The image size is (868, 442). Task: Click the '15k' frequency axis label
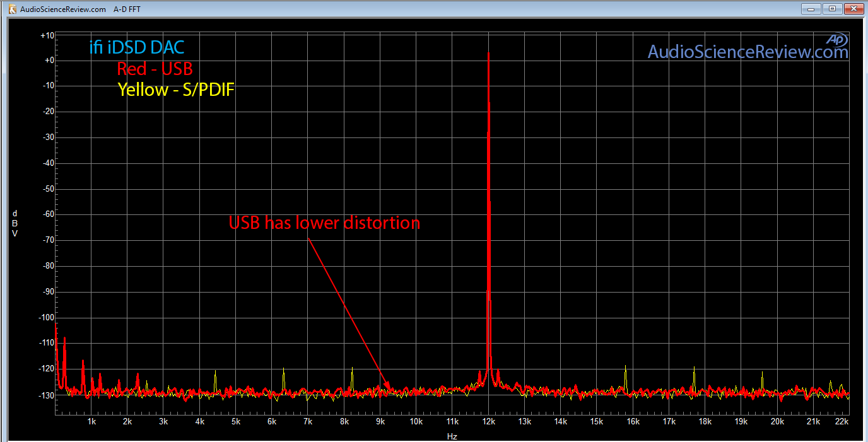coord(597,421)
